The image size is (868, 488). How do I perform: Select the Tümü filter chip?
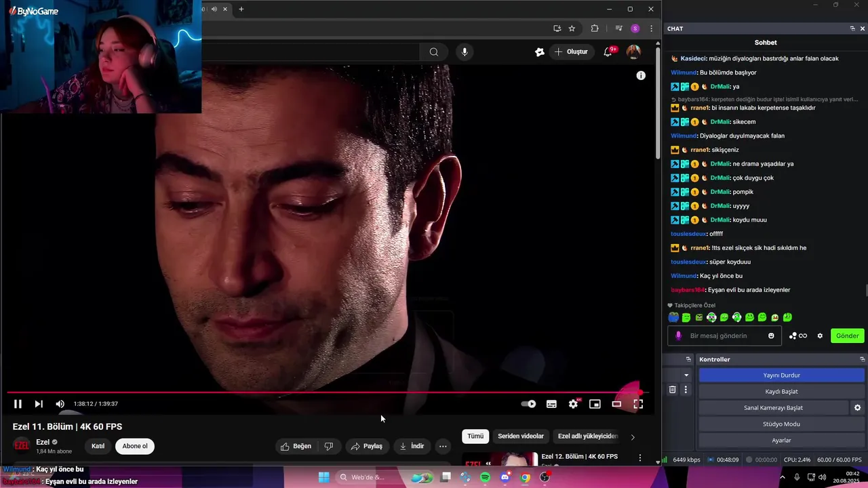click(475, 436)
